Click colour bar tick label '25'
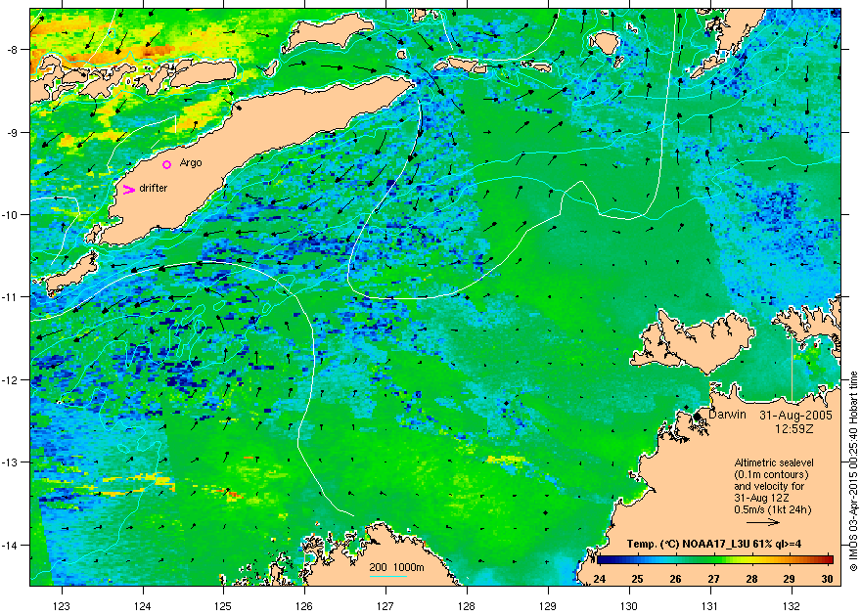861x616 pixels. (x=637, y=579)
